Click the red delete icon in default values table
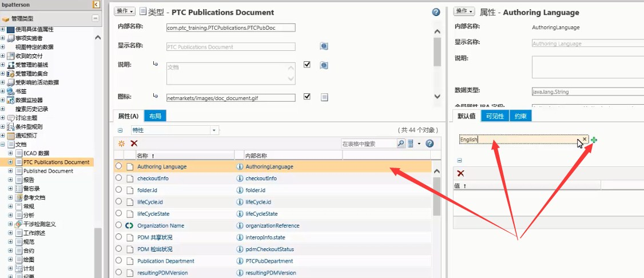Image resolution: width=644 pixels, height=278 pixels. (x=460, y=173)
